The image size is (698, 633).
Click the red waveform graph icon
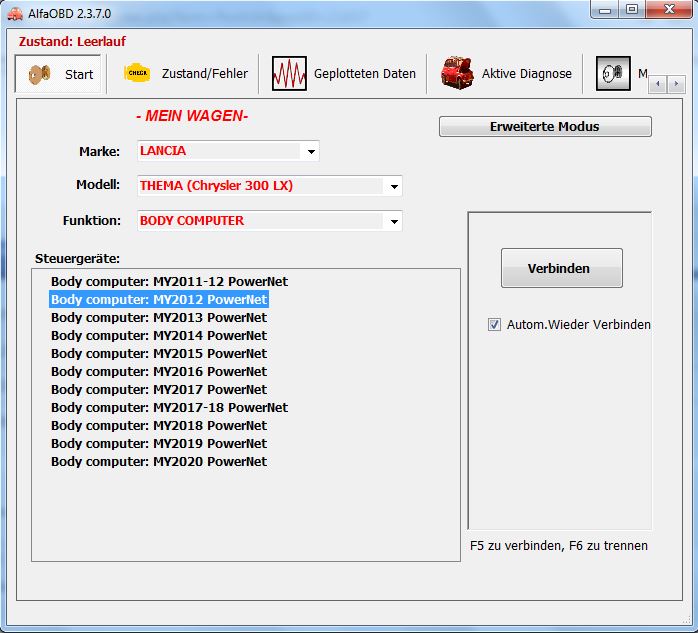(289, 74)
